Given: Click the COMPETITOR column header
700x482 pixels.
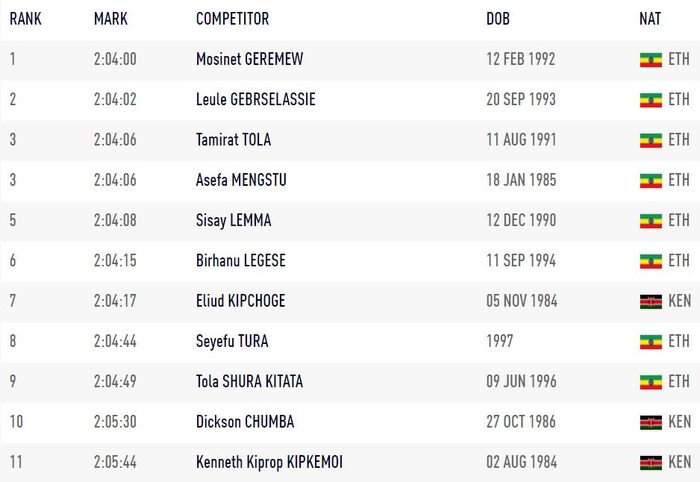Looking at the screenshot, I should tap(232, 19).
